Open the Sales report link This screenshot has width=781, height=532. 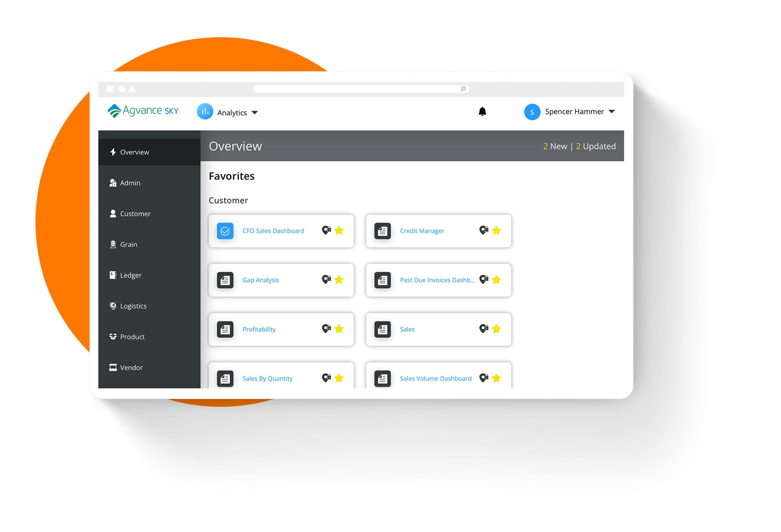(x=407, y=329)
